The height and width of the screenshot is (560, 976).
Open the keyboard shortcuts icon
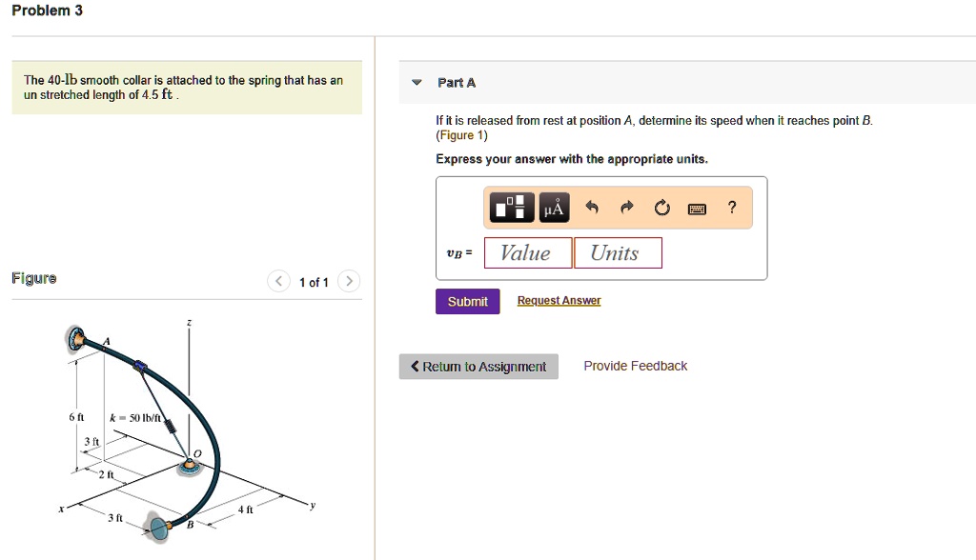pyautogui.click(x=696, y=207)
